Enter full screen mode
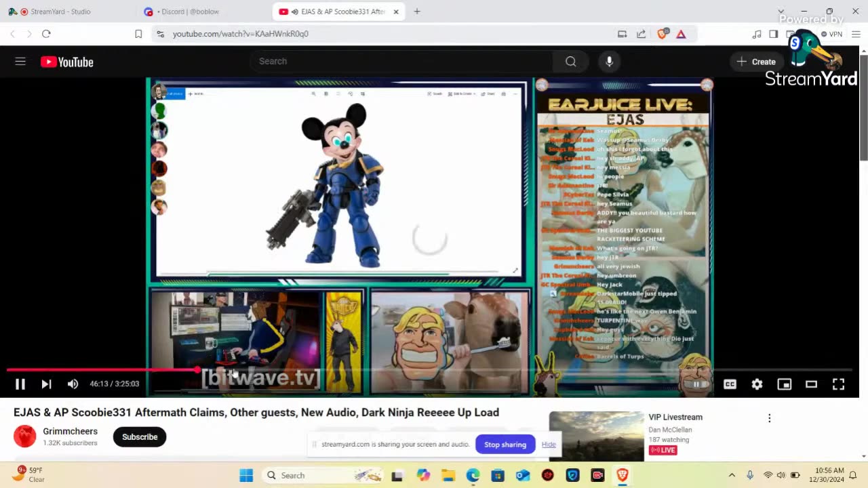 coord(838,384)
